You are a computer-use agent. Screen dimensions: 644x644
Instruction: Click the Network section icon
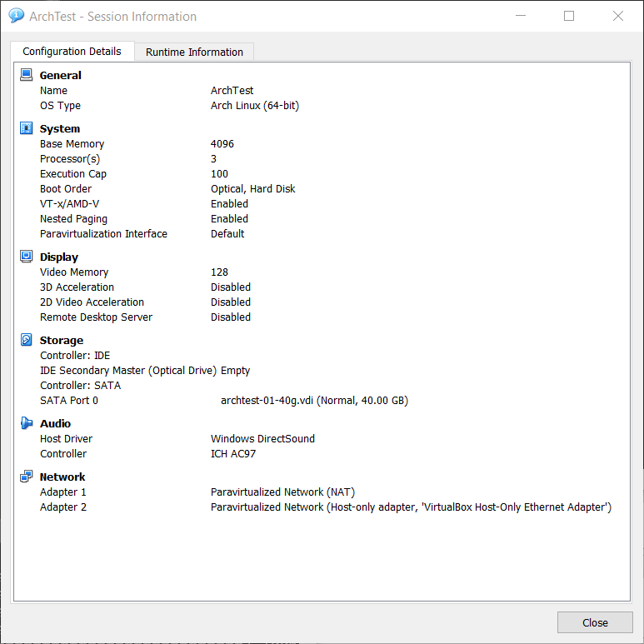coord(27,476)
